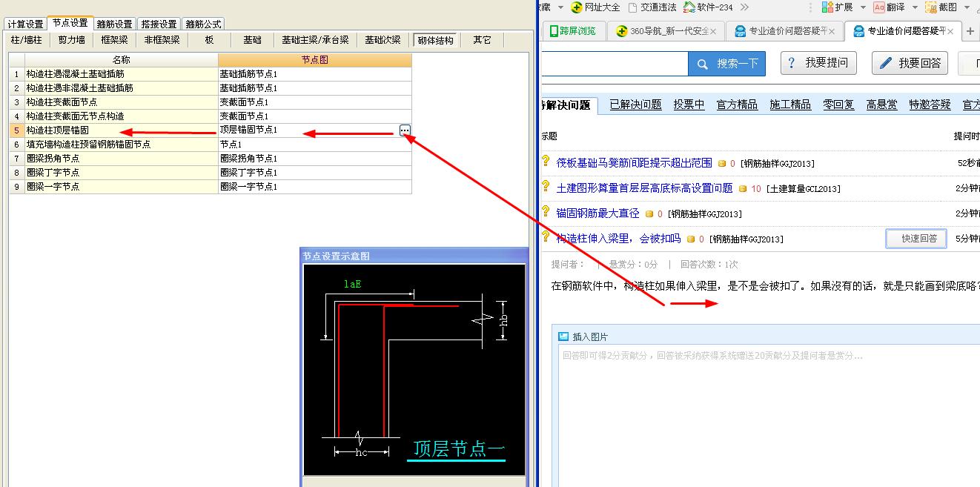This screenshot has height=487, width=980.
Task: Click the 搜索一下 search button
Action: [x=726, y=64]
